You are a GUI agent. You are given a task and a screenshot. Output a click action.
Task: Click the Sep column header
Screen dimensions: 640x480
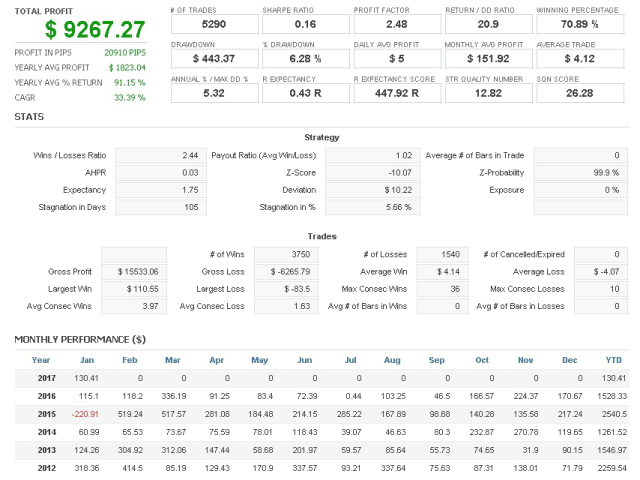point(436,360)
